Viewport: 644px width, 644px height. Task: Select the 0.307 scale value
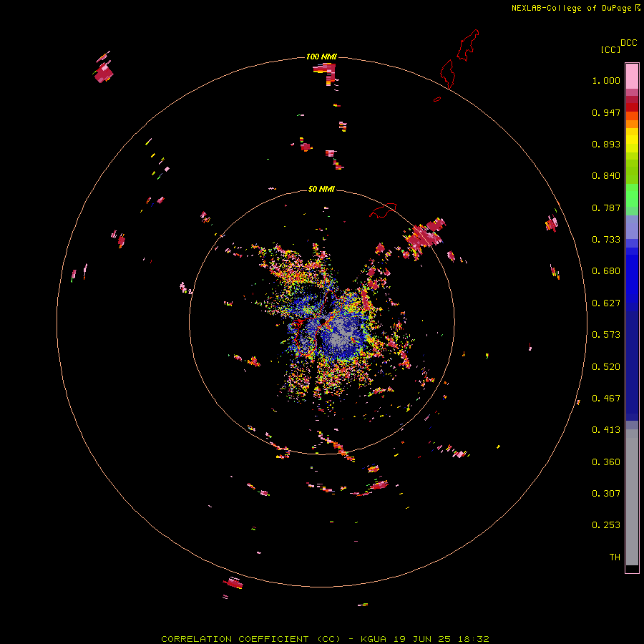(606, 494)
